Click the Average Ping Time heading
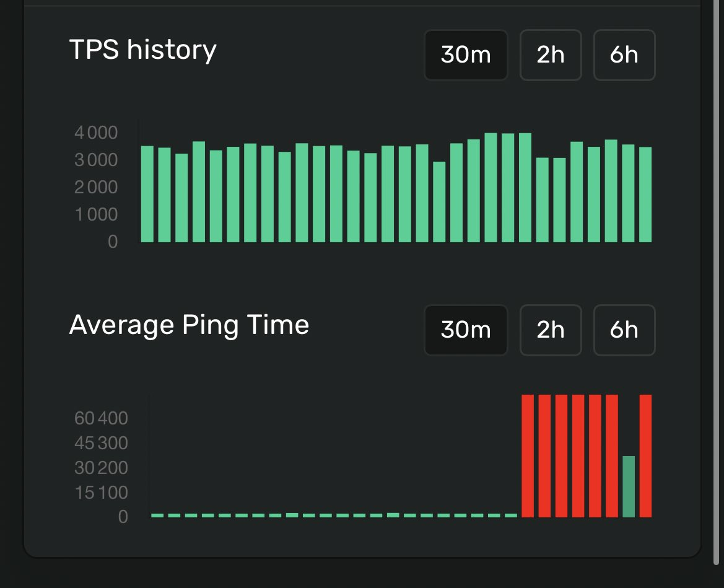Screen dimensions: 724x588 [x=189, y=324]
